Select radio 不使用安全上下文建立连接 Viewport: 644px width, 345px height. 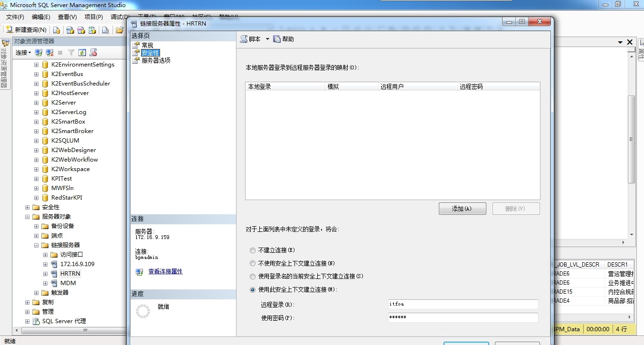click(x=253, y=263)
